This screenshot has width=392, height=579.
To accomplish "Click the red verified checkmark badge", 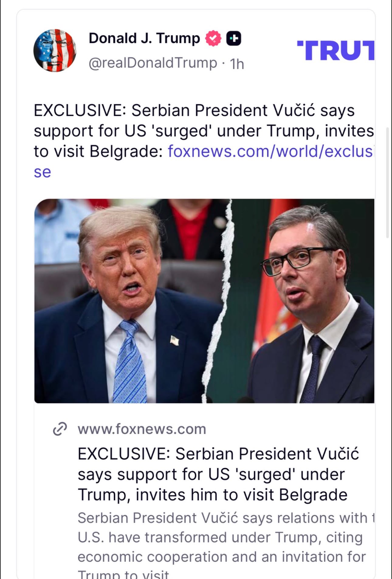I will 213,39.
